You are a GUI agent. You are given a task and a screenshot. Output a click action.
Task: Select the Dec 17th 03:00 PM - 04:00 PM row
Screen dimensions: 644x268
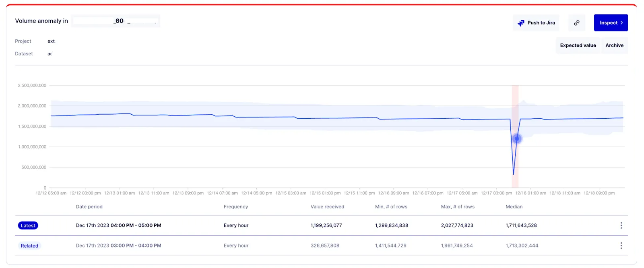tap(118, 245)
